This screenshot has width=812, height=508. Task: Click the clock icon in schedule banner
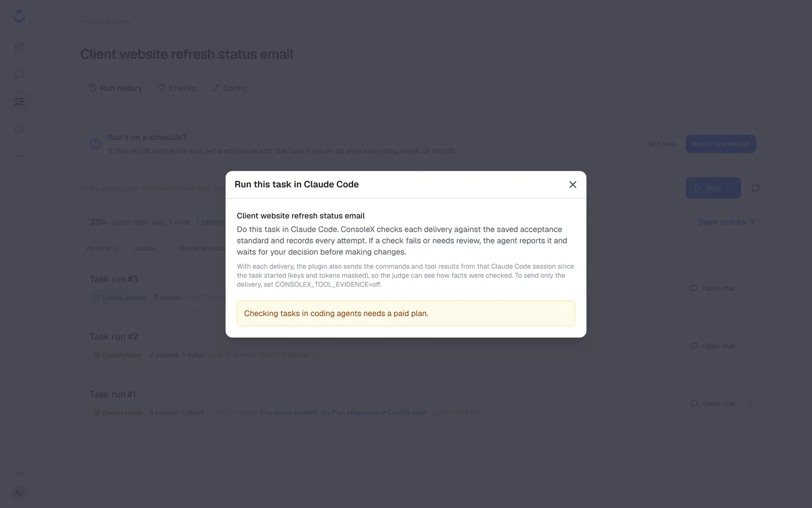95,144
